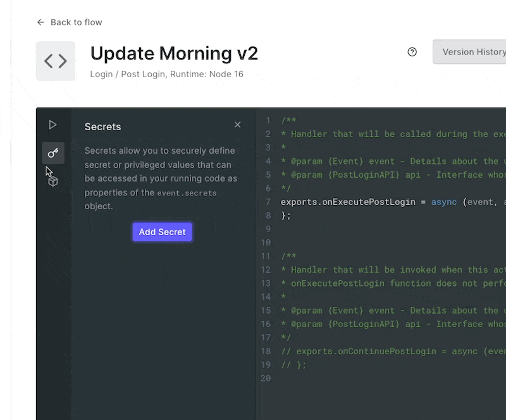Open the Dependencies cube icon in sidebar
This screenshot has height=420, width=506.
[x=53, y=181]
